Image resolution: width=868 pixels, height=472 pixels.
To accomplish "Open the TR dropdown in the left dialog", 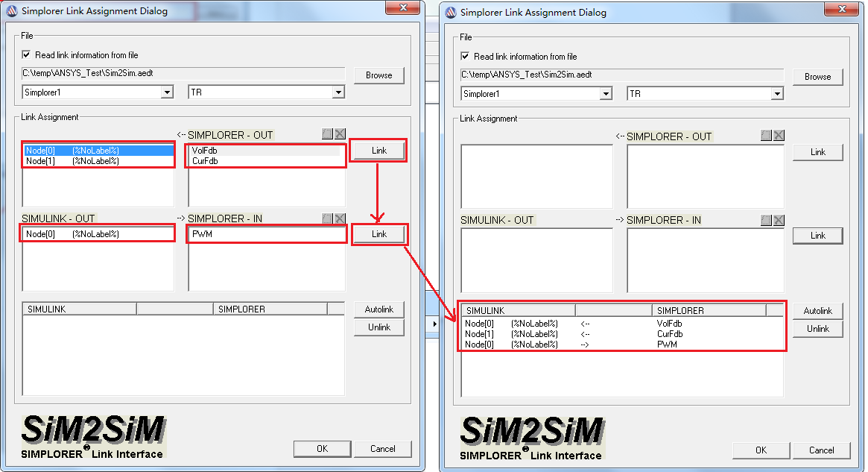I will click(x=339, y=92).
